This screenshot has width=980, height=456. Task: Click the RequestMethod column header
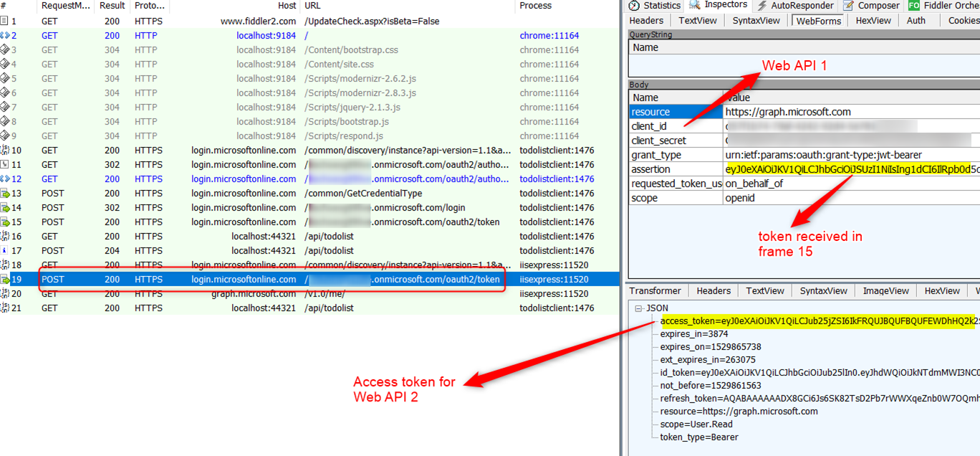[x=67, y=6]
